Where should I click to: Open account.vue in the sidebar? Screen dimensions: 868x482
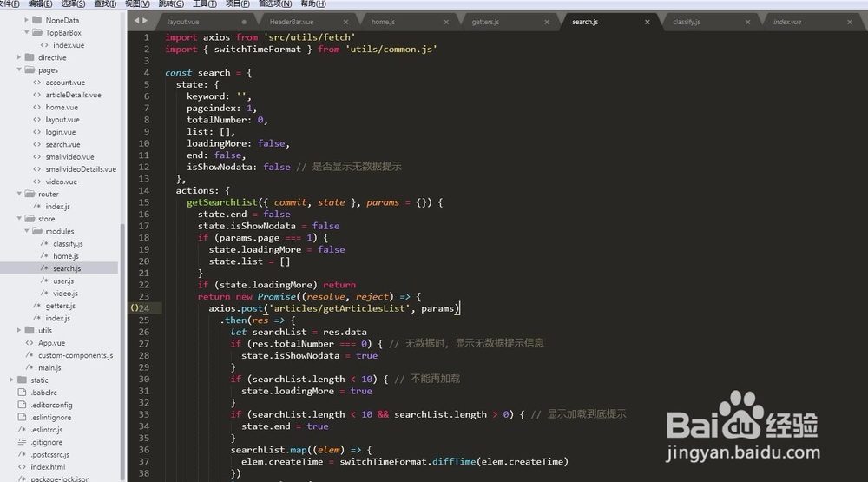tap(65, 83)
